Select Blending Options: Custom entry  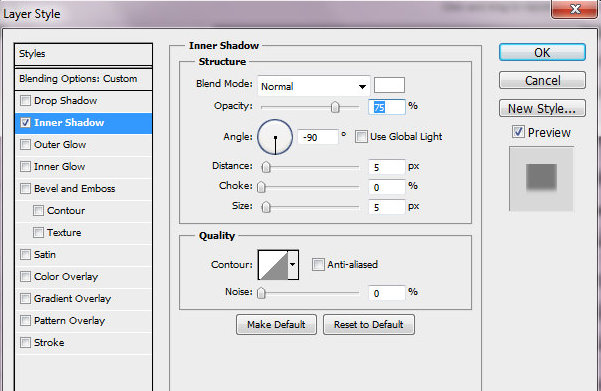pyautogui.click(x=83, y=79)
